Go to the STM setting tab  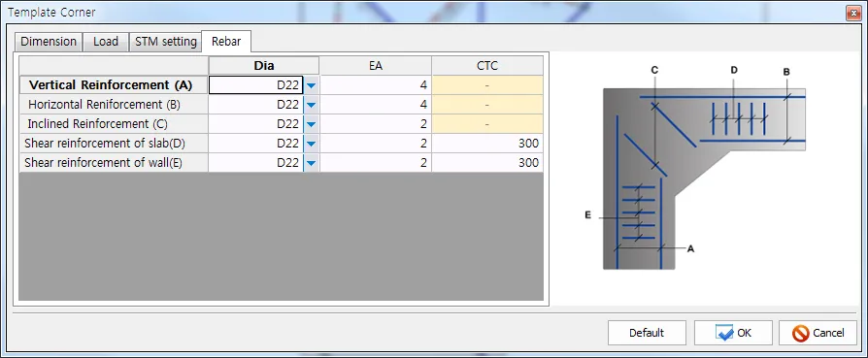click(x=165, y=42)
